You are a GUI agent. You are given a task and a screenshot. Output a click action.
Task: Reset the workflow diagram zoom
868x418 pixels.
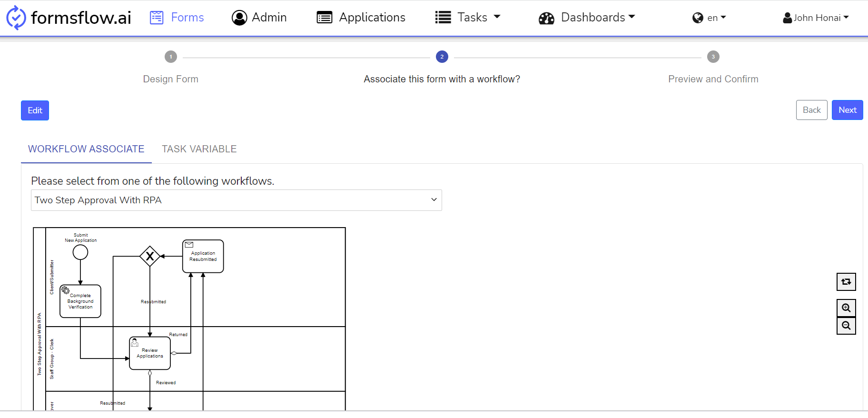pos(846,282)
